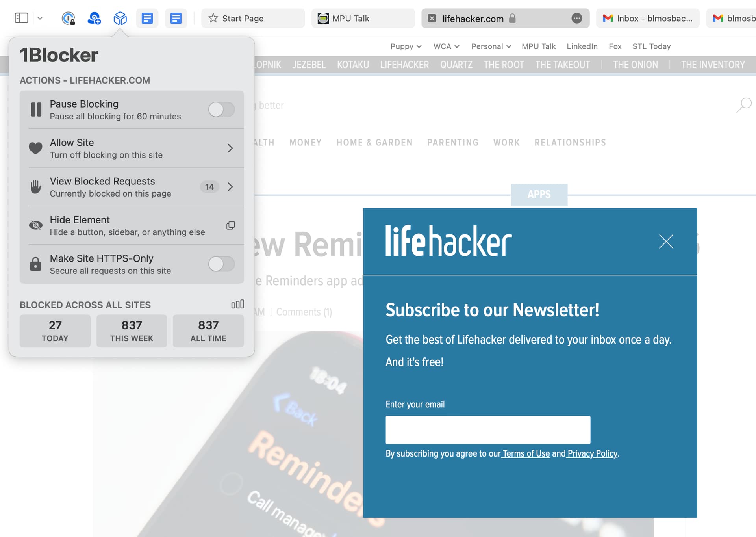Click the lifehacker logo in popup
Screen dimensions: 756x537
click(448, 240)
